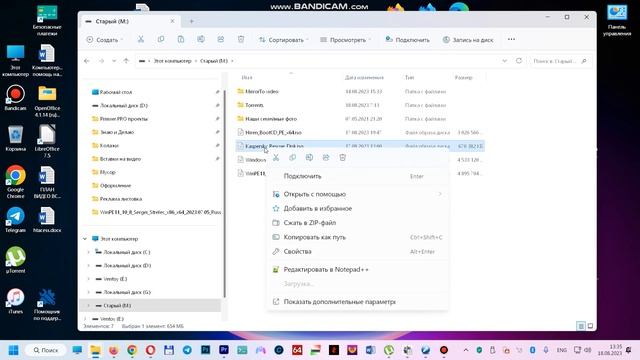Image resolution: width=640 pixels, height=360 pixels.
Task: Click the Paste icon in Explorer toolbar
Action: [181, 40]
